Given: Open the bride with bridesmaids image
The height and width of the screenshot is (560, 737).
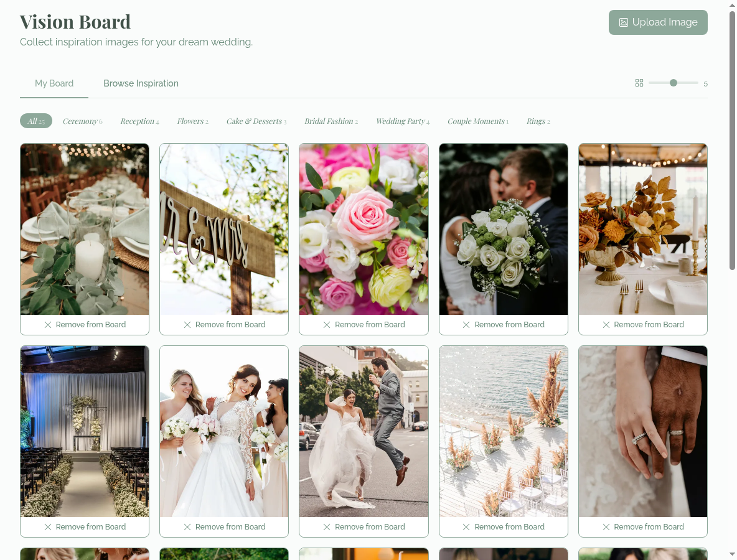Looking at the screenshot, I should 224,432.
